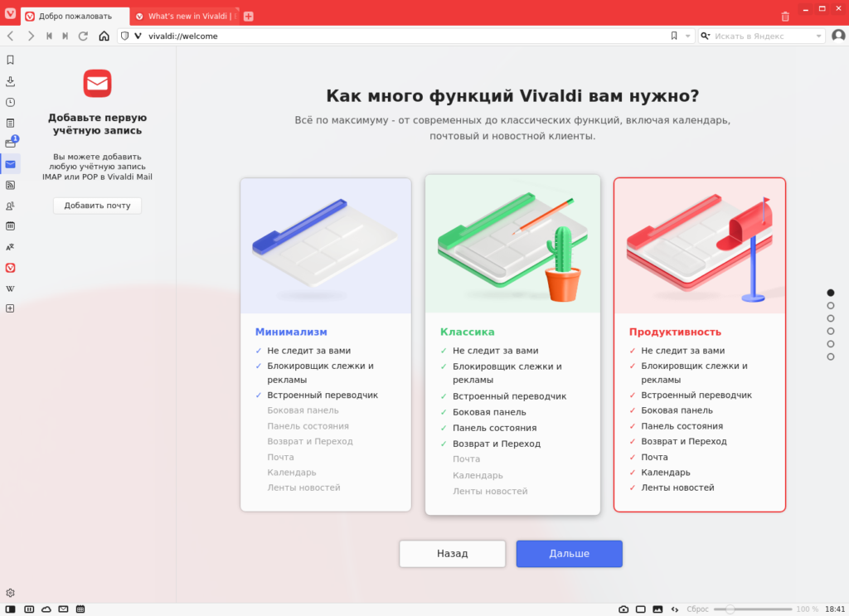Open the search engine selector icon
Viewport: 849px width, 616px height.
pyautogui.click(x=705, y=36)
